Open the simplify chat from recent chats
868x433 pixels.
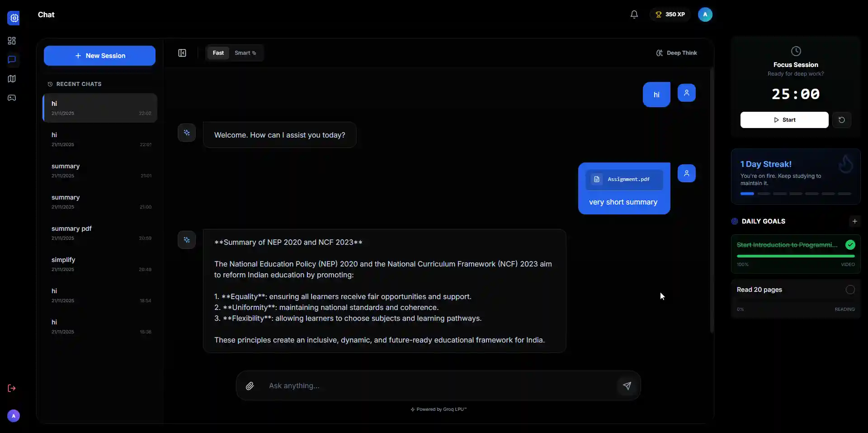pos(100,265)
